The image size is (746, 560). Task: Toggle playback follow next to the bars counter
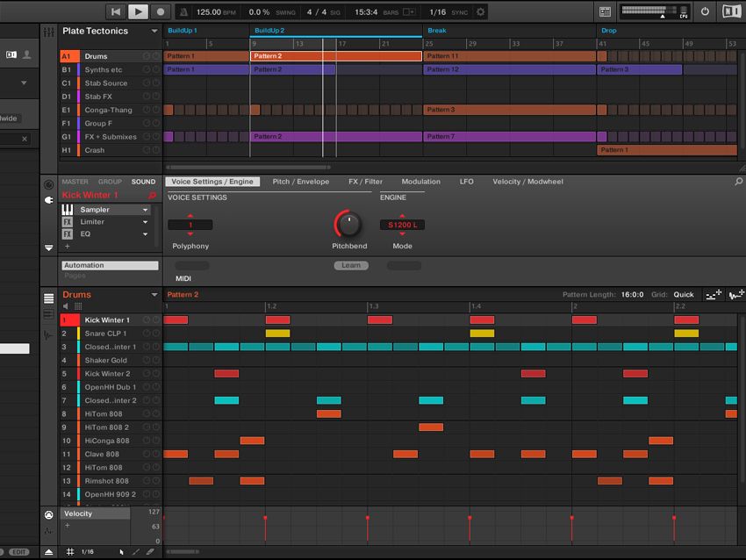(x=408, y=12)
